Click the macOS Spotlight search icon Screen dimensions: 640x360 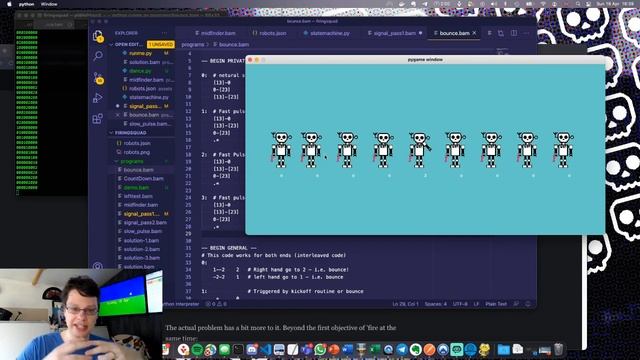(578, 4)
